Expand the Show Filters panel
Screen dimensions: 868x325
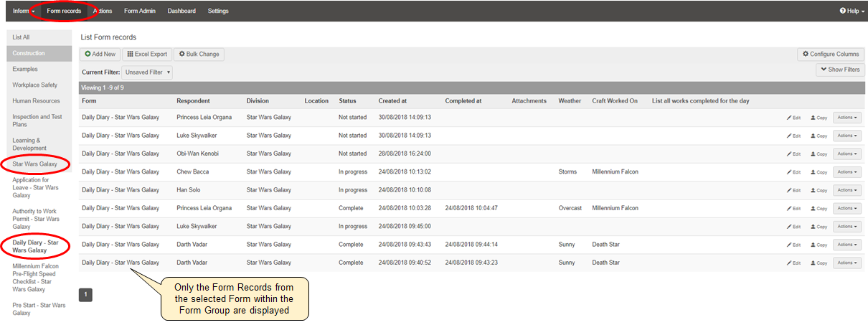coord(840,70)
